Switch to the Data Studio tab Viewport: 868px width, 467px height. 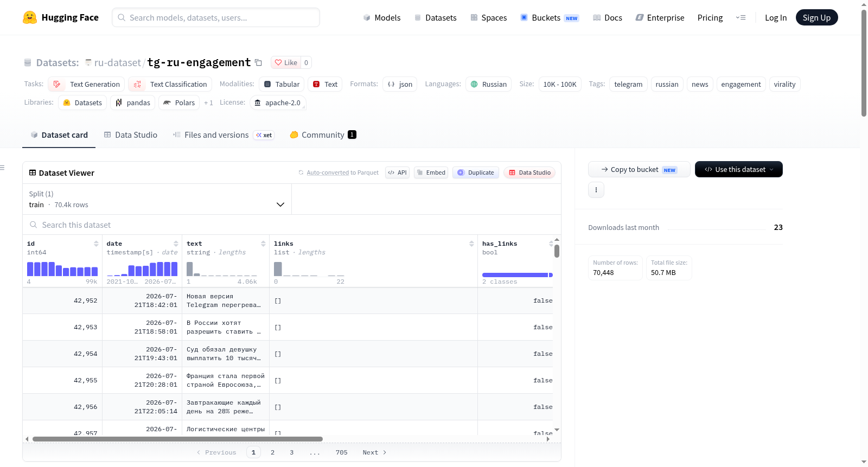(x=131, y=135)
